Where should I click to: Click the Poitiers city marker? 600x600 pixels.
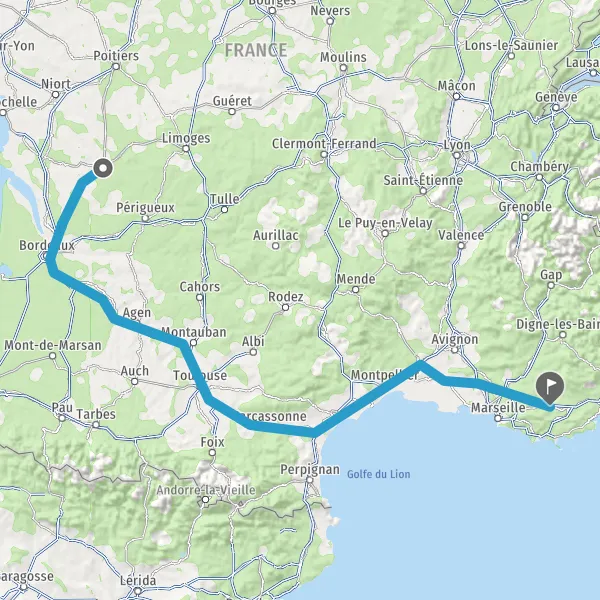coord(116,67)
